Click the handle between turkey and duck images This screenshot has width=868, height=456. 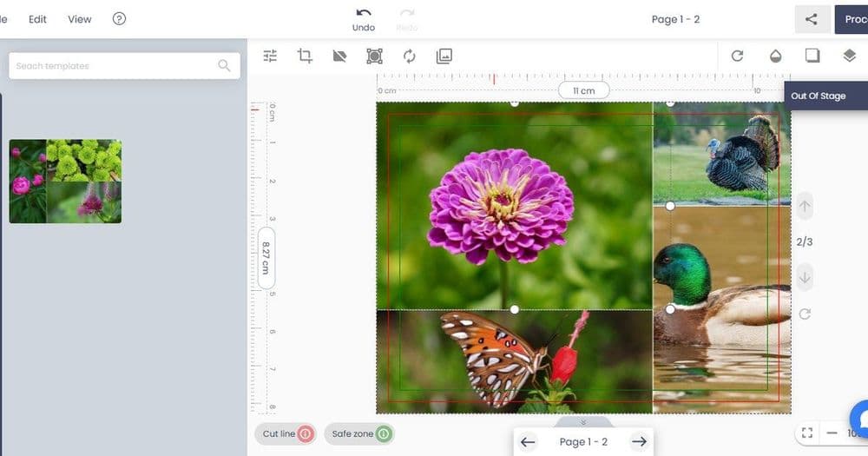click(x=670, y=206)
